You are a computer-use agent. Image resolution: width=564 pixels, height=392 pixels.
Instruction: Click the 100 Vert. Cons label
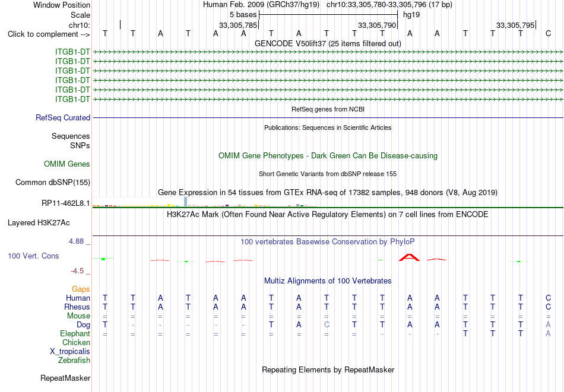point(33,256)
